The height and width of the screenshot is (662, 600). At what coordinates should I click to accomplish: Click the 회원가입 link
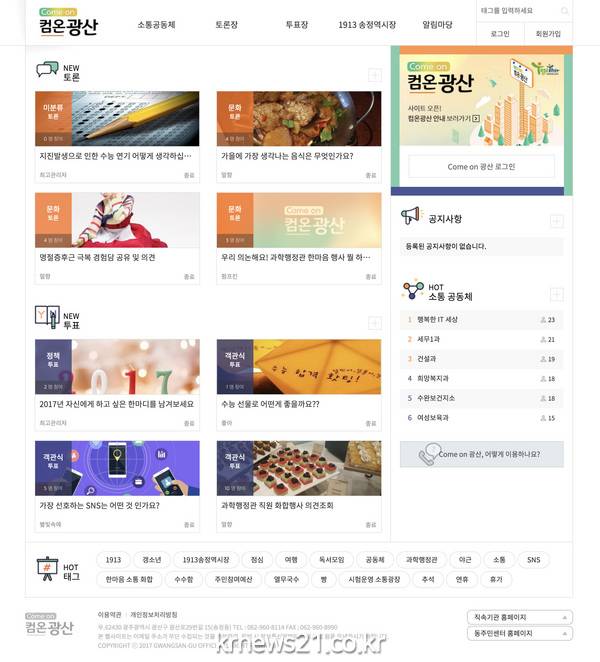[x=548, y=33]
